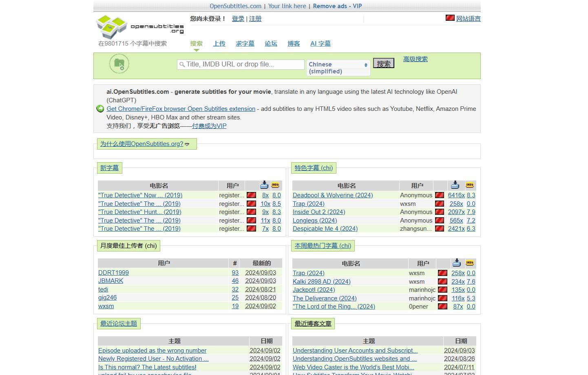Expand the 为什么使用OpenSubtitles.org? section

tap(145, 144)
